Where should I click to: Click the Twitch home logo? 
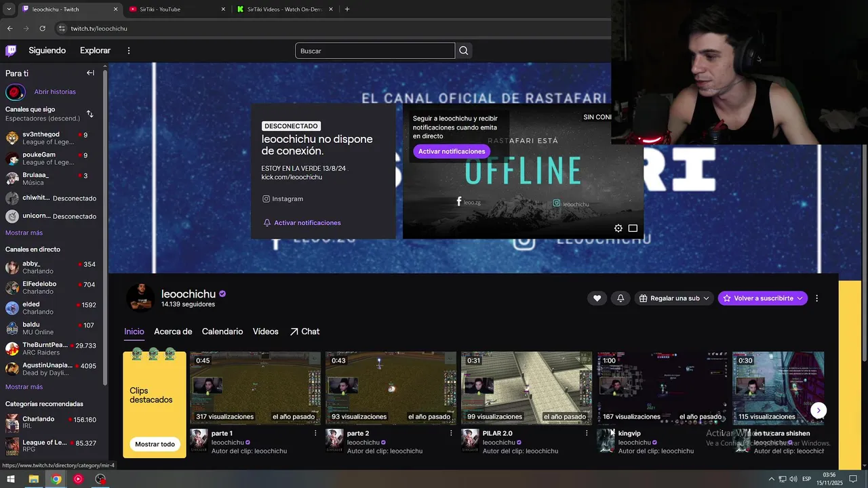[11, 51]
